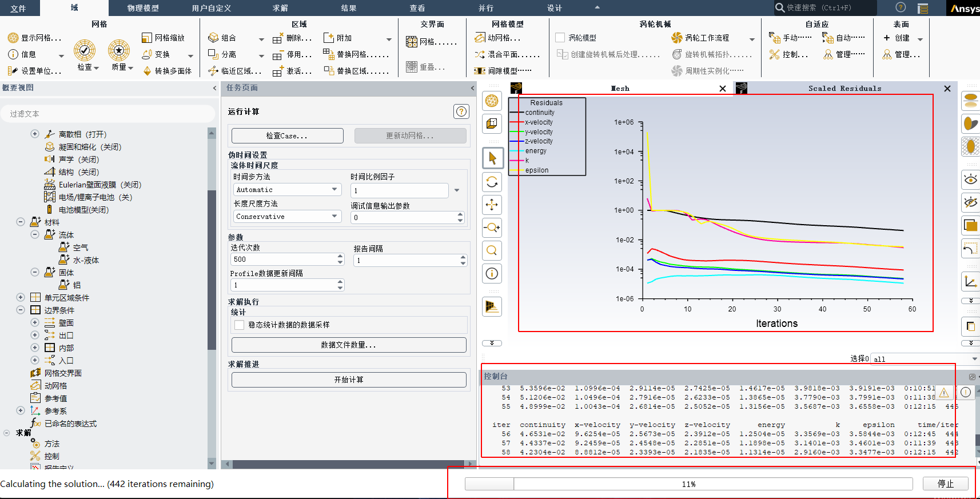
Task: Click the help question icon at top right
Action: [x=901, y=7]
